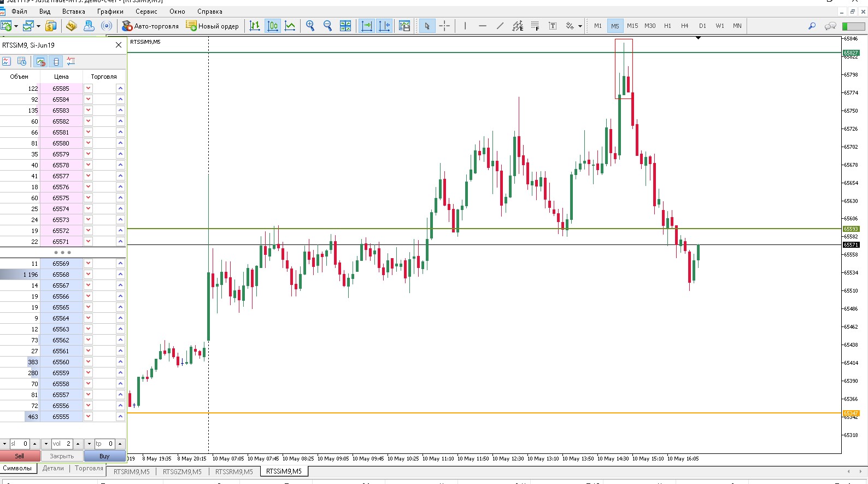Open the Navigator panel icon
Viewport: 868px width, 484px height.
[71, 26]
